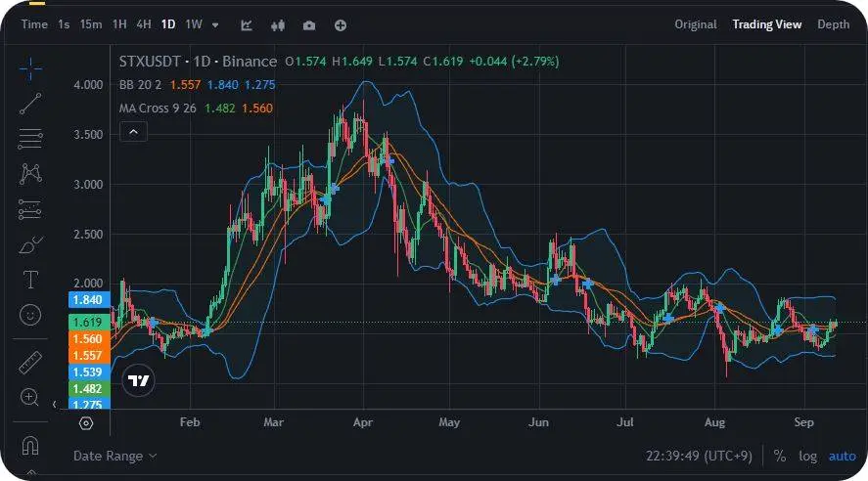Collapse the drawing toolbar with side arrow
Viewport: 868px width, 481px height.
point(54,405)
